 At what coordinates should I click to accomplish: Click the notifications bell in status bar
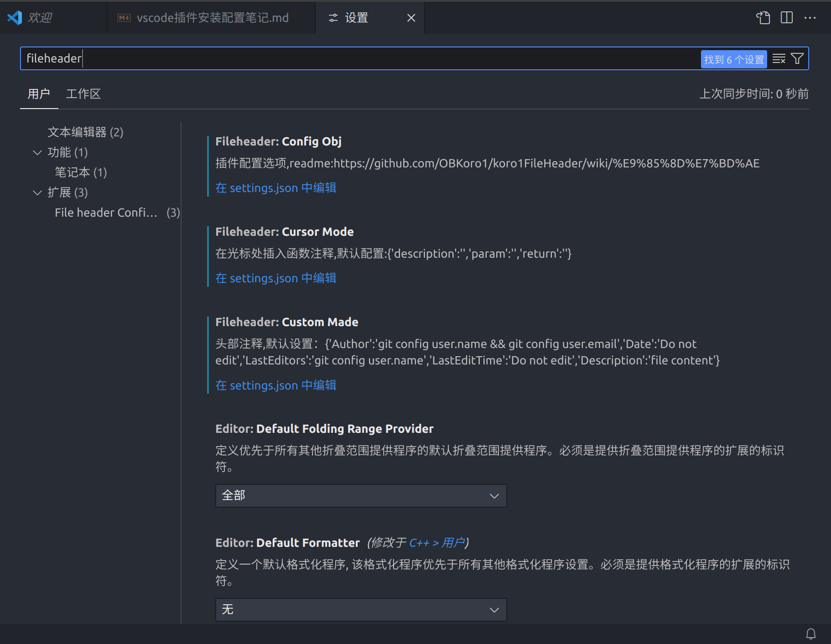coord(811,634)
